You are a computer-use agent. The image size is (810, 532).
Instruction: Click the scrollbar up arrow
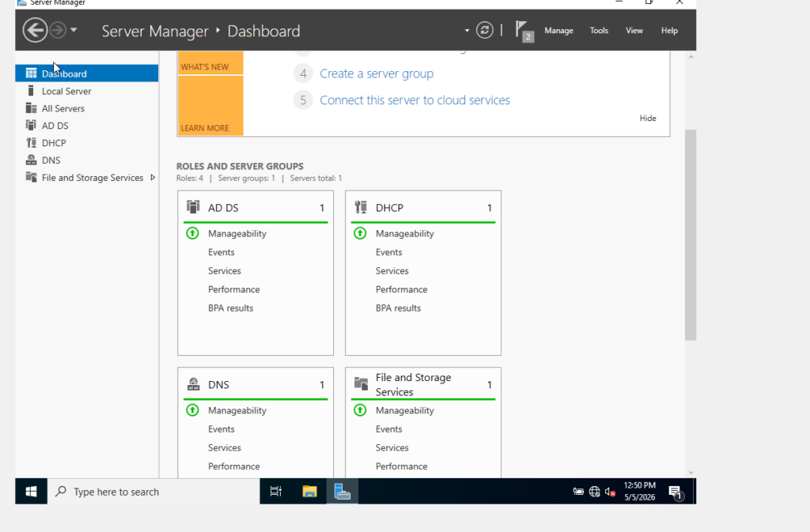point(691,57)
